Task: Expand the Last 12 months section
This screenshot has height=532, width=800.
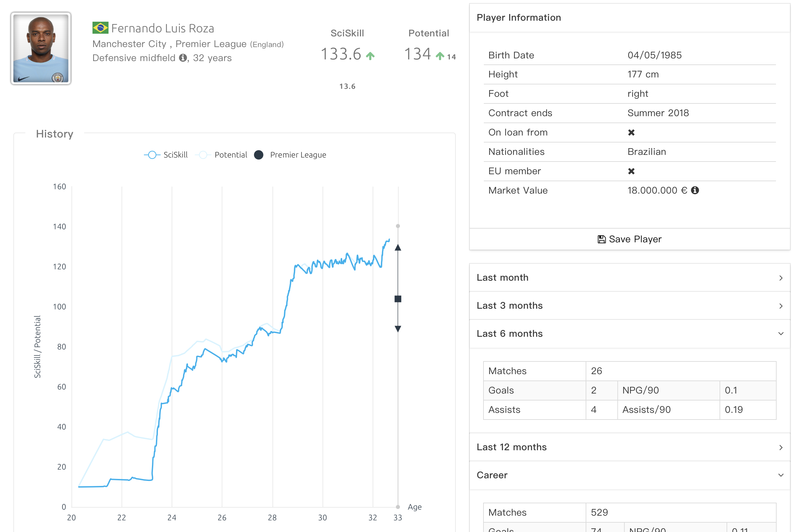Action: 629,447
